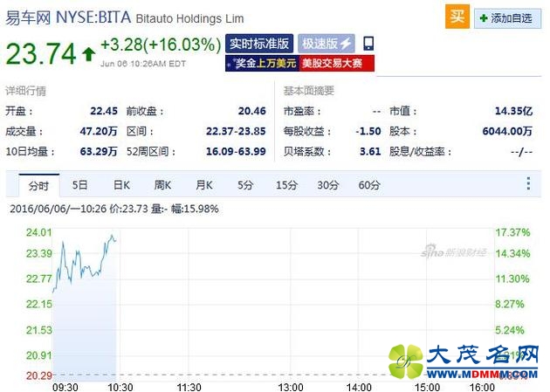Screen dimensions: 550x392
Task: Switch to the 日K chart tab
Action: 121,185
